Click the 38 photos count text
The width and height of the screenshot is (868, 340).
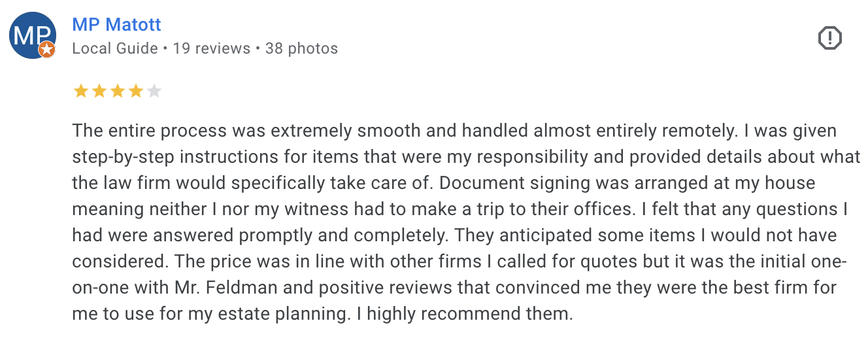pyautogui.click(x=301, y=48)
